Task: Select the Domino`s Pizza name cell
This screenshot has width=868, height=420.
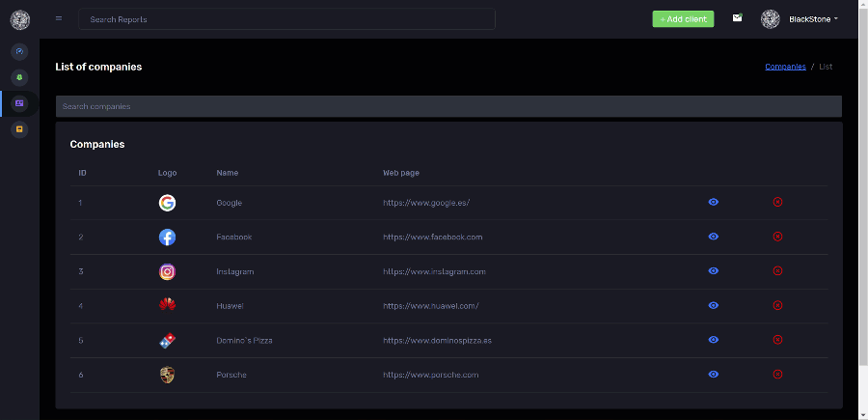Action: 244,340
